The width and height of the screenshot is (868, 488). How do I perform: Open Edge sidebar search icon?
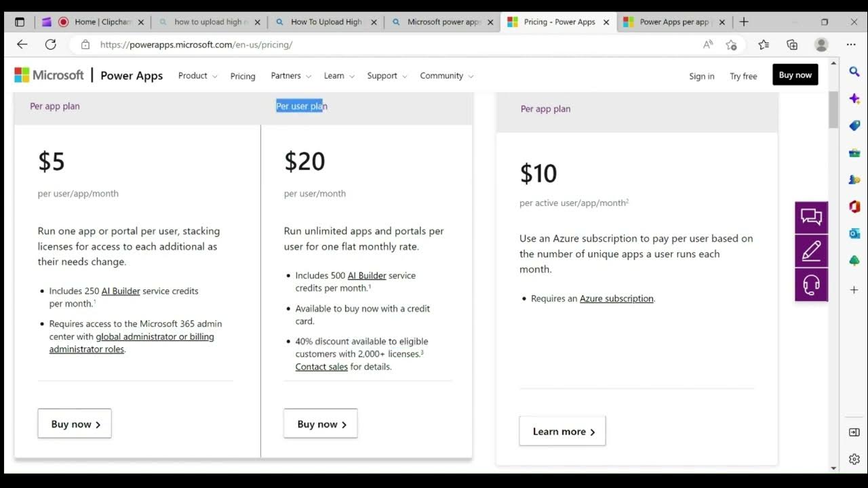point(854,71)
